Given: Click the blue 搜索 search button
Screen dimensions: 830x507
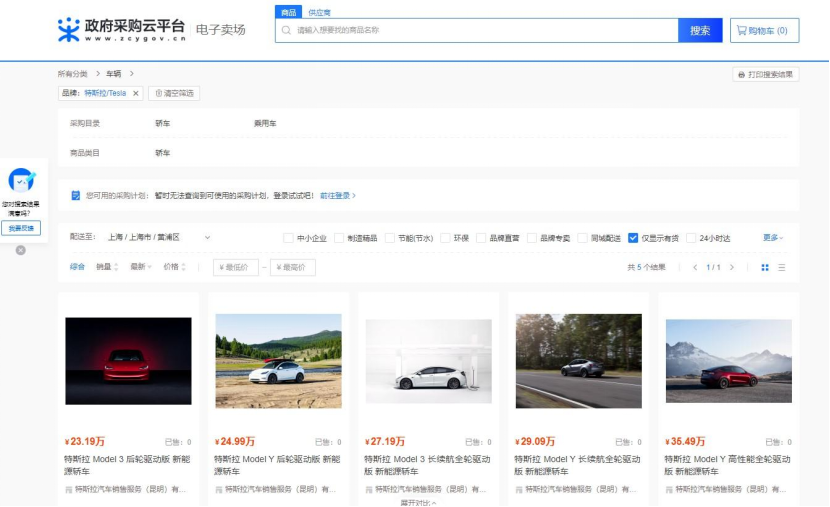Looking at the screenshot, I should (x=700, y=31).
